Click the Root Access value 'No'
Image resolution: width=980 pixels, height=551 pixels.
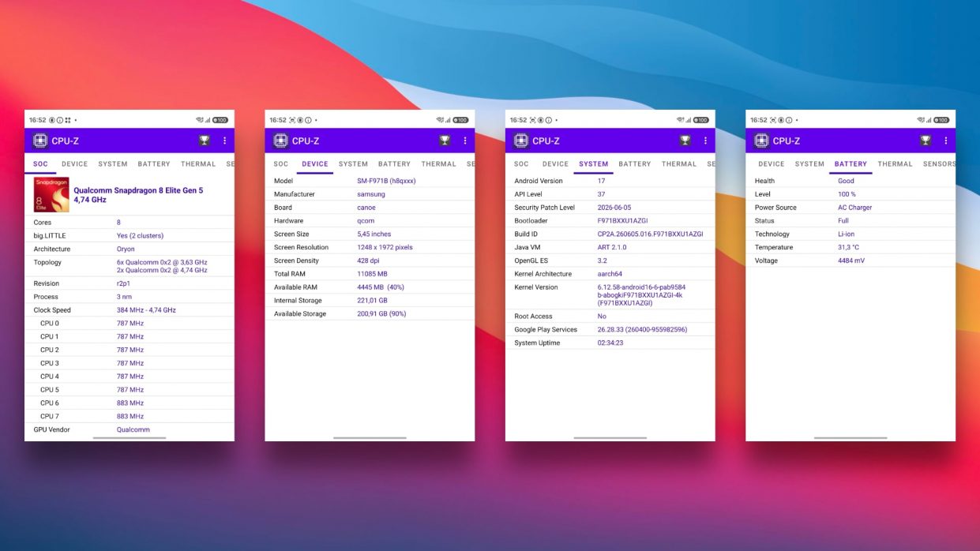602,317
